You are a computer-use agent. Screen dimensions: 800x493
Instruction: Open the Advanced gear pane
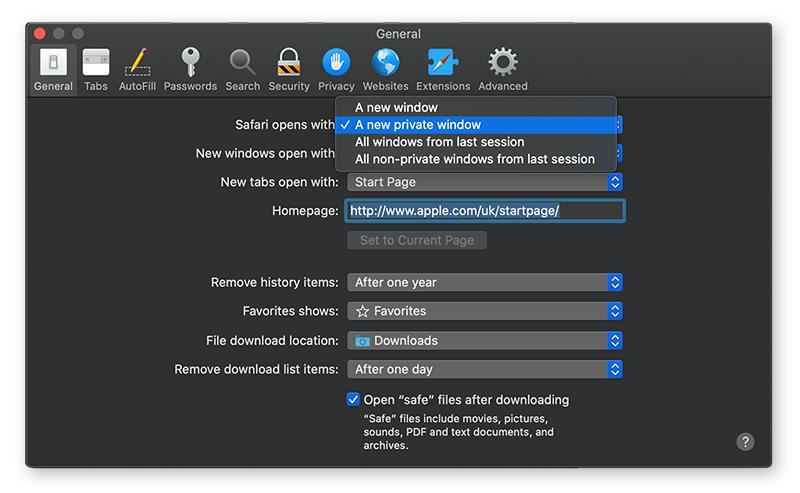pyautogui.click(x=503, y=70)
